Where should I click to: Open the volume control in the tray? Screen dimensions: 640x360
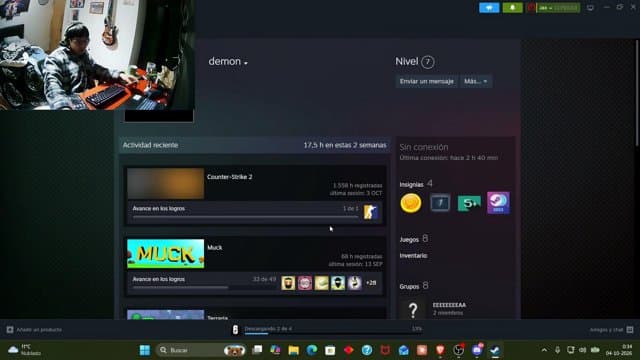click(x=582, y=350)
